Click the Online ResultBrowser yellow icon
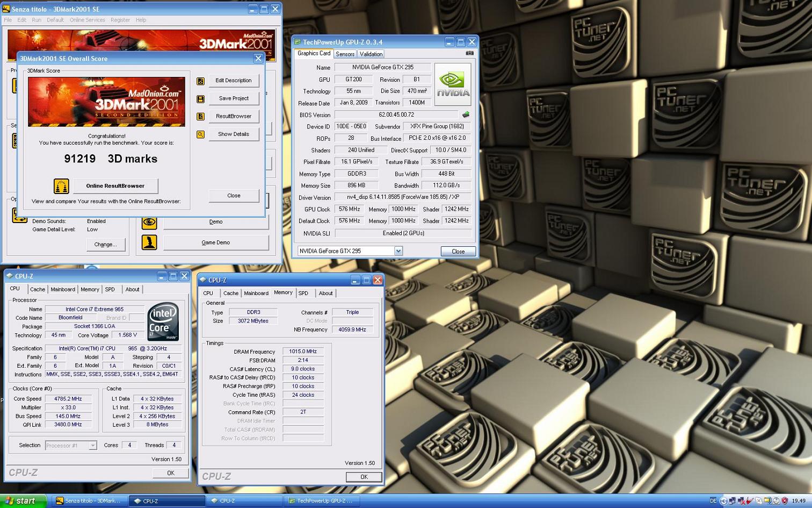Screen dimensions: 812x508 (61, 186)
